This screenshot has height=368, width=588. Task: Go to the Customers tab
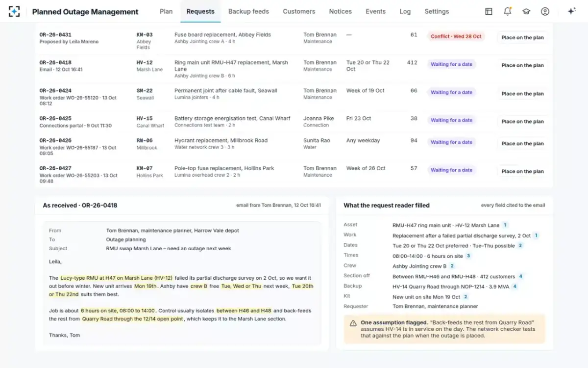(x=299, y=11)
